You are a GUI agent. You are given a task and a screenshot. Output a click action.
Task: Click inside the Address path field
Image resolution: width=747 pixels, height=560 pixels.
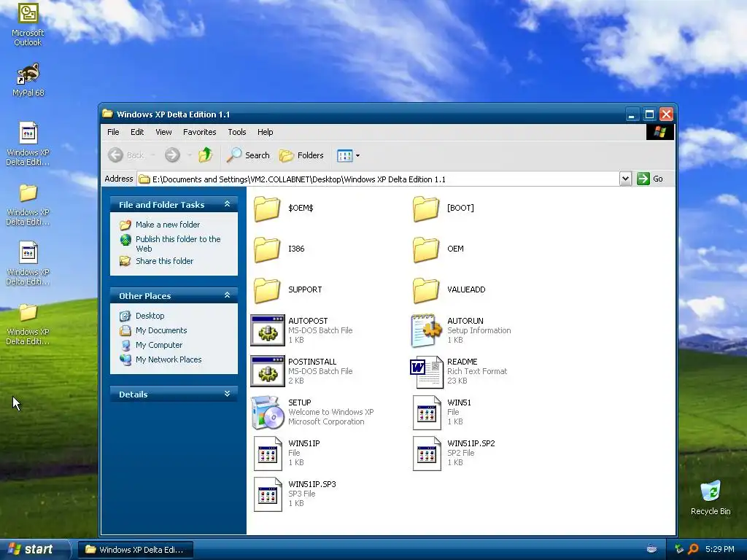pos(379,179)
